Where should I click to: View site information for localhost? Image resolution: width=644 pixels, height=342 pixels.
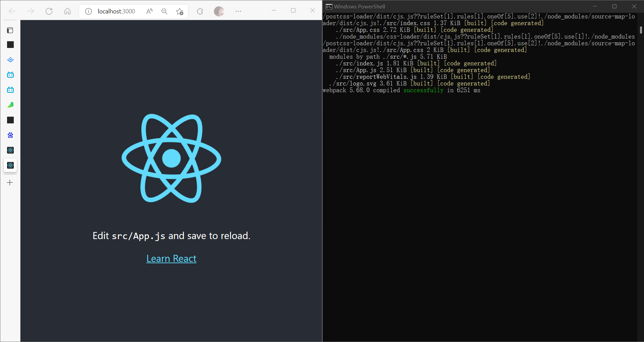click(x=88, y=11)
